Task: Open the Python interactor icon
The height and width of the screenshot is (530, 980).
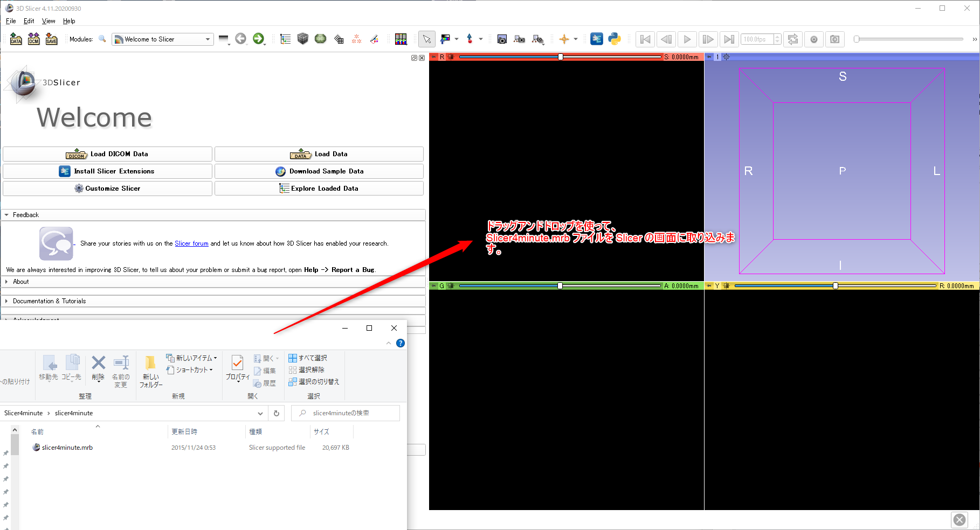Action: (x=615, y=39)
